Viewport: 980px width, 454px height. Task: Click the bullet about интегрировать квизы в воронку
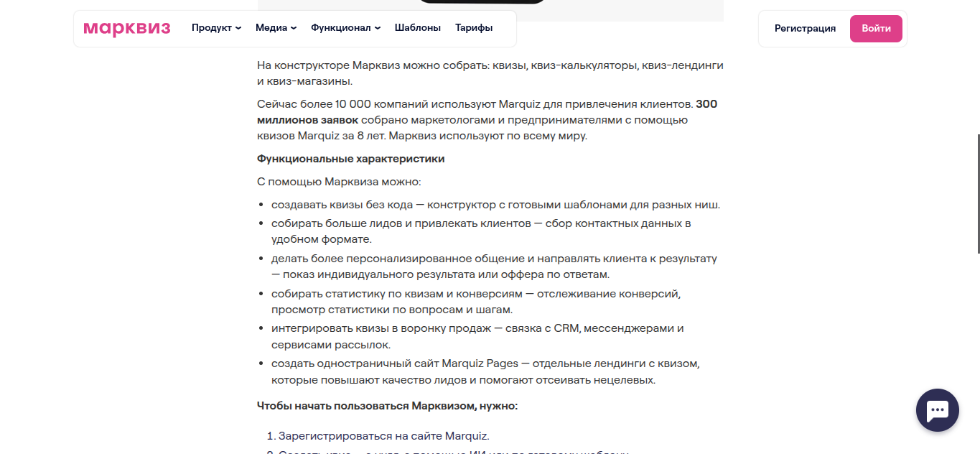pyautogui.click(x=477, y=336)
